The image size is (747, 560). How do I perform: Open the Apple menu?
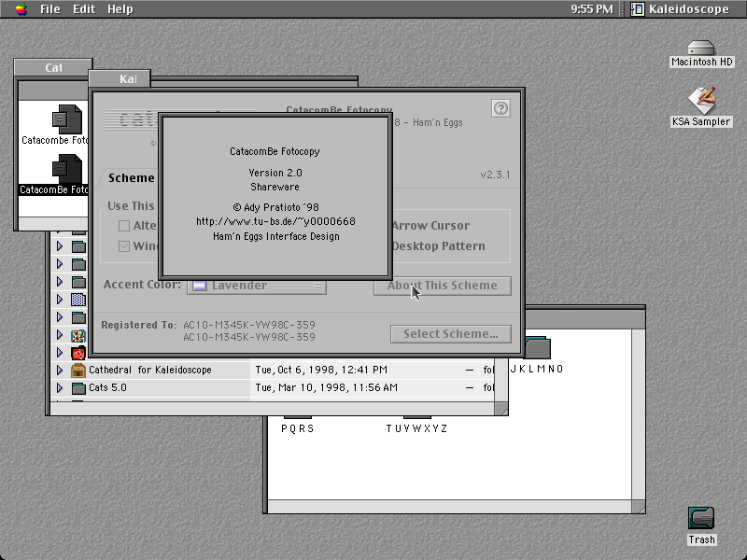(x=21, y=9)
